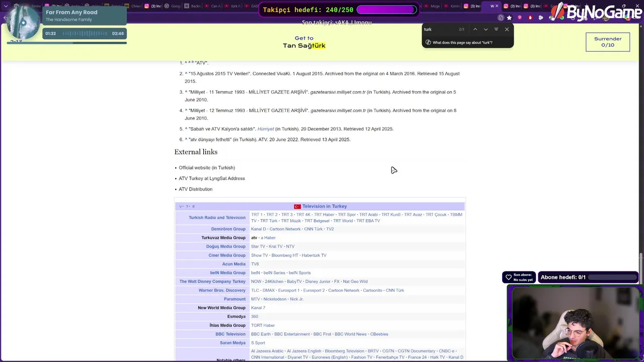Open CBeebies channel link
The image size is (644, 362).
click(x=379, y=334)
